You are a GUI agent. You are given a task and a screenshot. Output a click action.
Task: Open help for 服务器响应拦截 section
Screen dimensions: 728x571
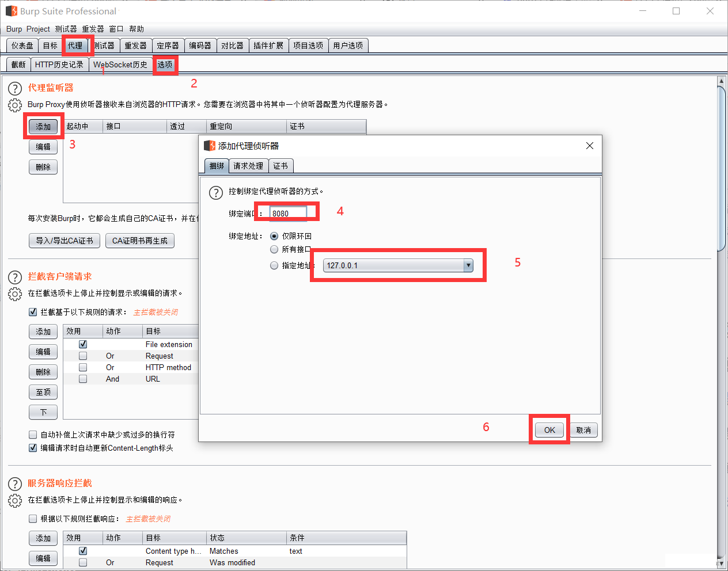[15, 484]
